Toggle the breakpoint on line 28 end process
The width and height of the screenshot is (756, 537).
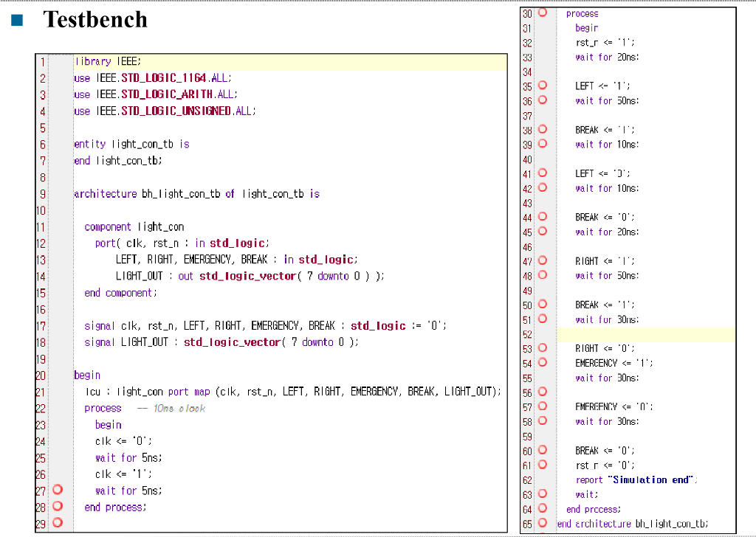[x=58, y=507]
